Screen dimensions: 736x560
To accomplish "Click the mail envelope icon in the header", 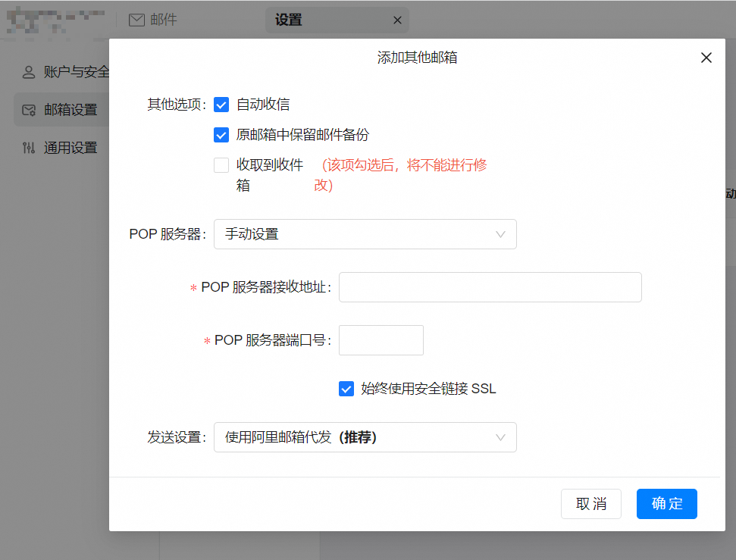I will click(136, 20).
